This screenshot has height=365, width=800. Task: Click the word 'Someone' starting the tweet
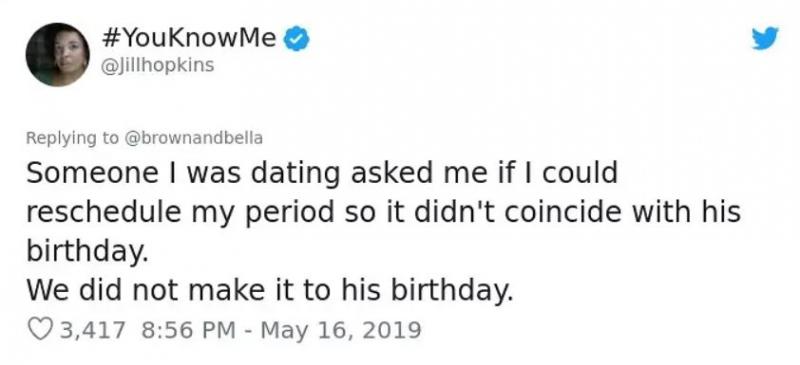(92, 174)
